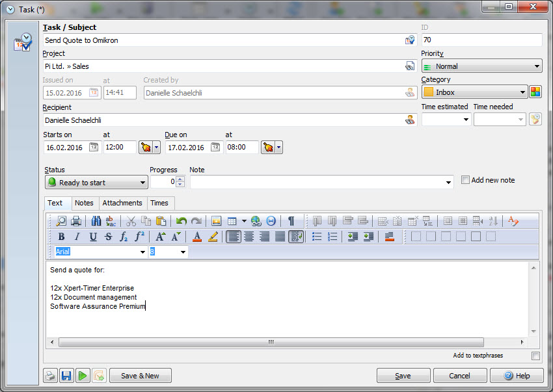
Task: Click the binoculars Find icon
Action: (x=96, y=221)
